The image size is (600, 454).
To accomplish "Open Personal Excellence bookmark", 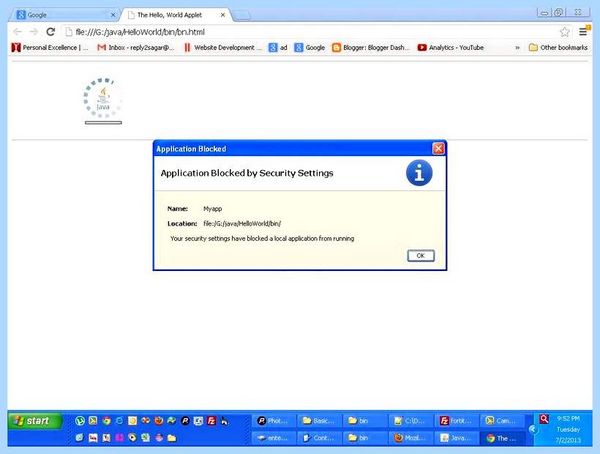I will pos(50,47).
